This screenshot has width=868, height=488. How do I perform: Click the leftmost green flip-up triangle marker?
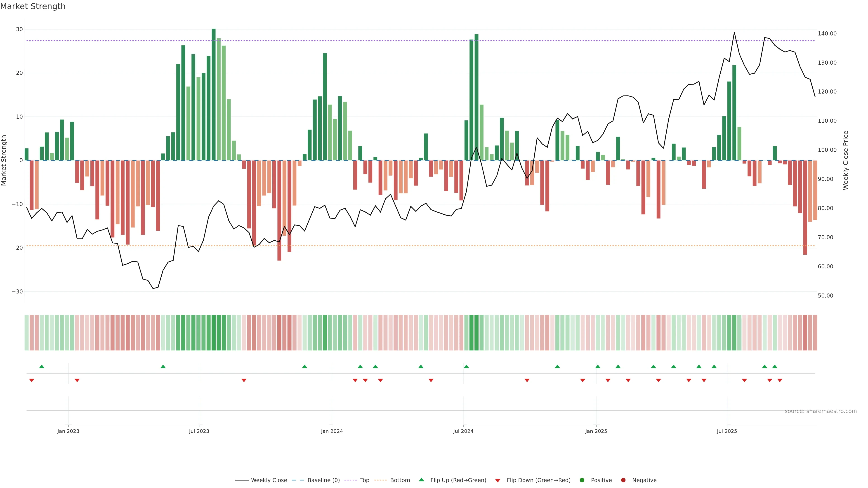click(42, 366)
